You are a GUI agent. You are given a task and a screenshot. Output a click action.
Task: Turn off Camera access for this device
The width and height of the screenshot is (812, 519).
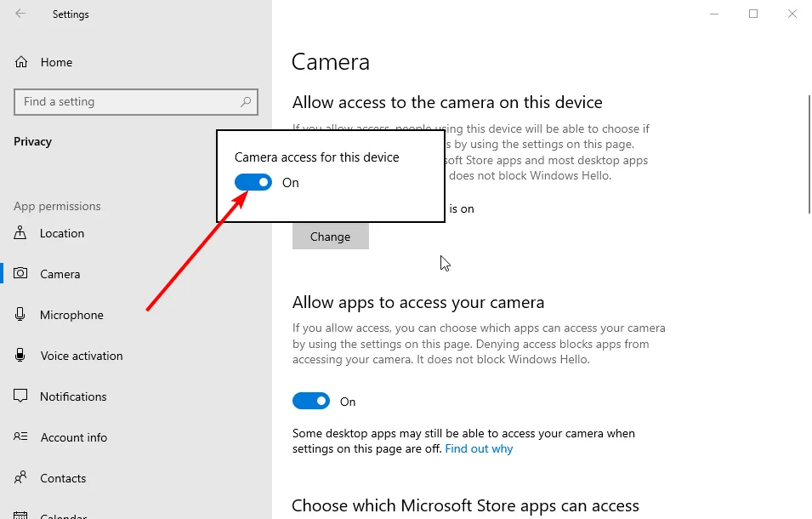pos(253,182)
